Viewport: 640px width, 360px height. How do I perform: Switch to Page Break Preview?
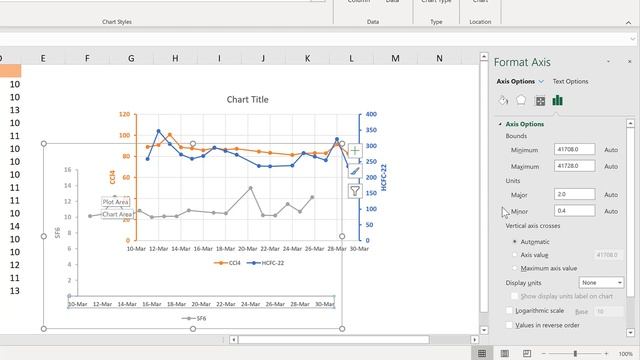point(527,353)
